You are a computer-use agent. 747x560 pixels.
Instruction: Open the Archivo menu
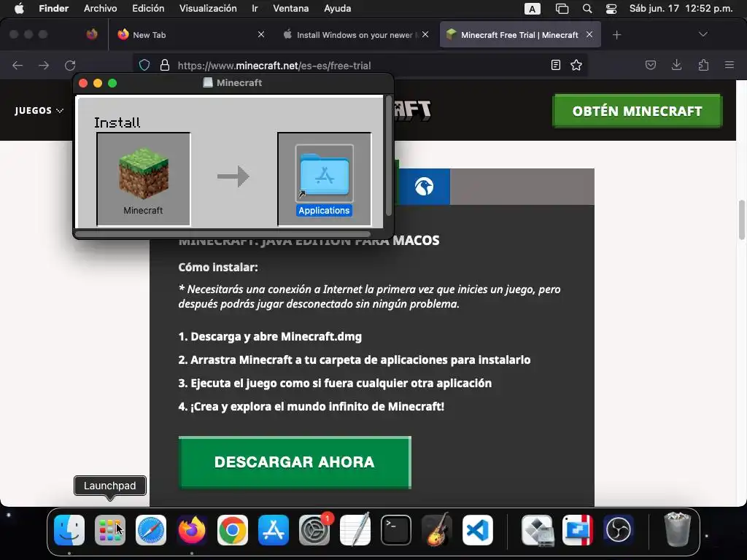(x=101, y=9)
